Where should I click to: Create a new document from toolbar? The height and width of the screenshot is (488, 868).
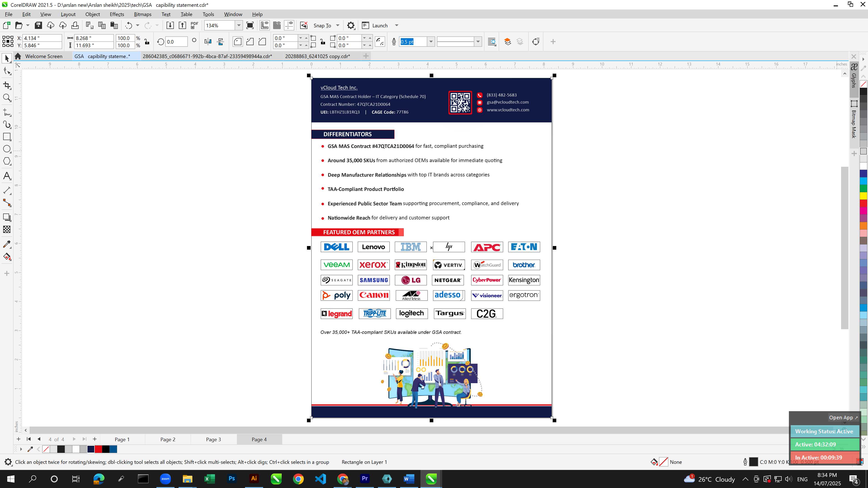point(6,26)
